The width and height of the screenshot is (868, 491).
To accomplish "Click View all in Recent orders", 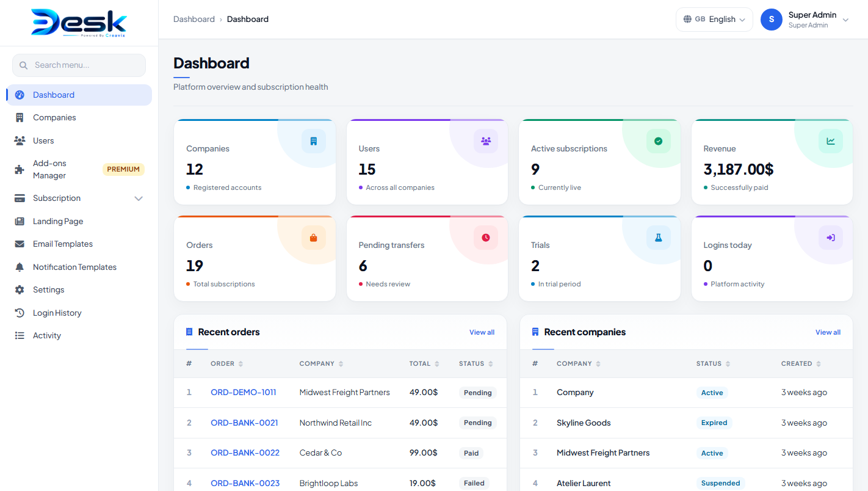I will pos(482,332).
